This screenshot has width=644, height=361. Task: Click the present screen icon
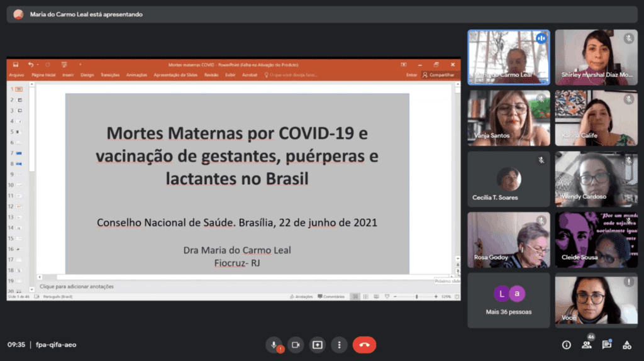tap(318, 345)
